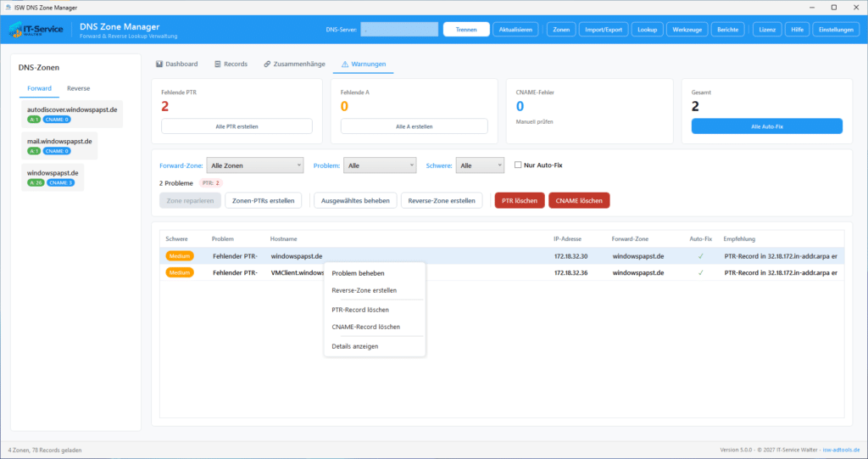Click hostname windowspapst.de in first row
The image size is (868, 459).
297,256
